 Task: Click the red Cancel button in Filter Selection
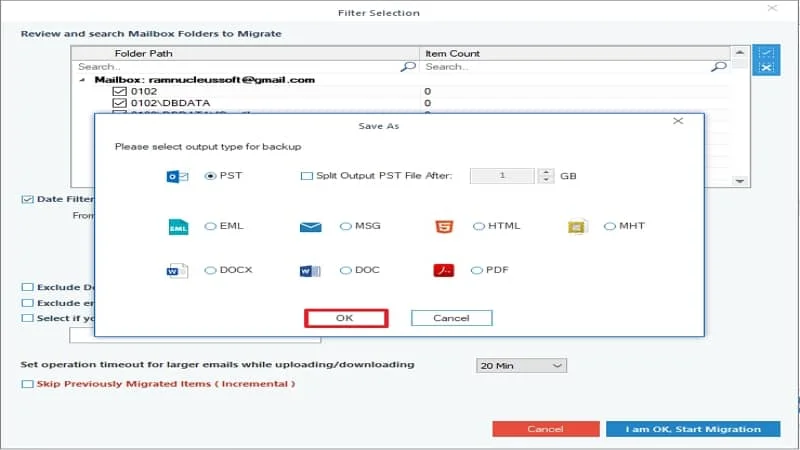click(x=545, y=429)
